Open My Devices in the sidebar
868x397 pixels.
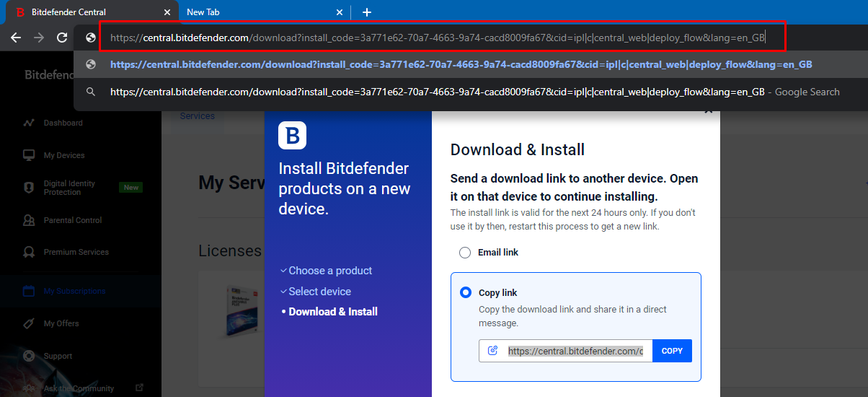pos(63,155)
